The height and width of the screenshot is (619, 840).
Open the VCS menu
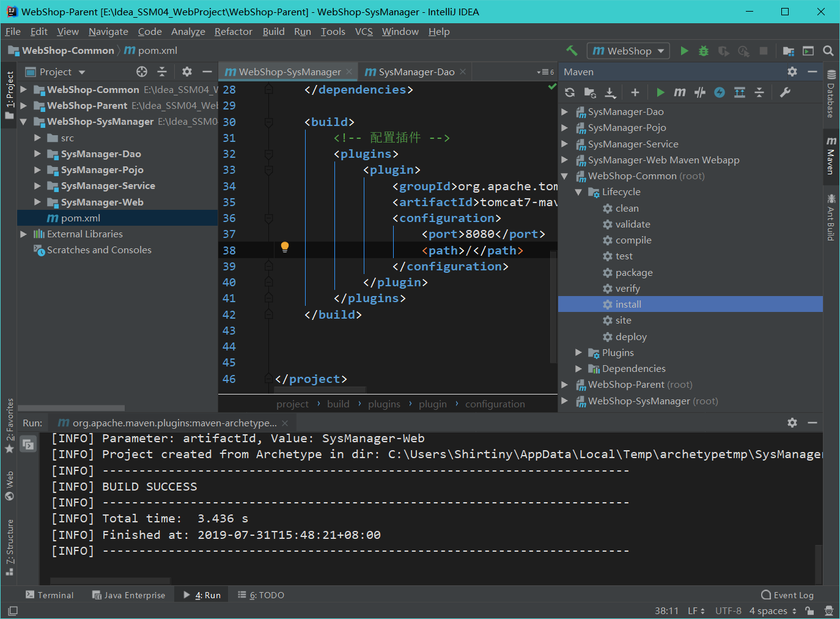tap(364, 31)
